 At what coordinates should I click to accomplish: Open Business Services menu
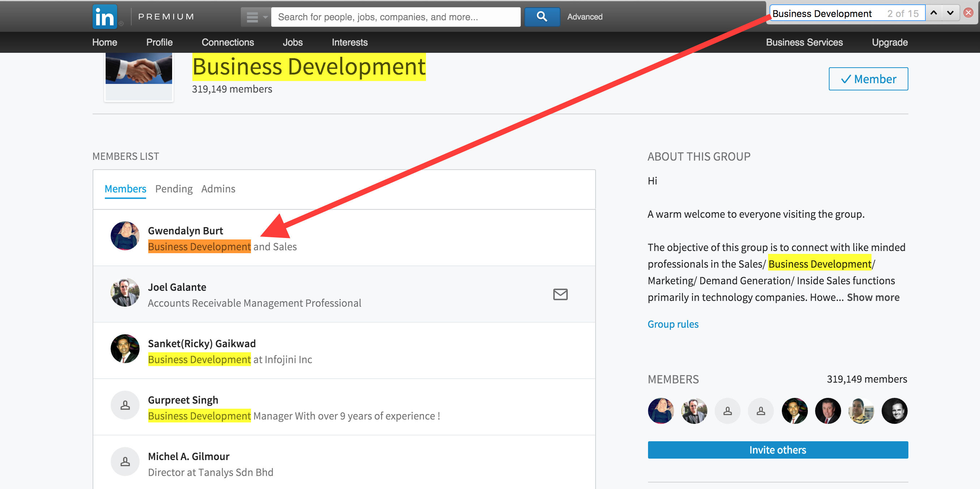(804, 42)
